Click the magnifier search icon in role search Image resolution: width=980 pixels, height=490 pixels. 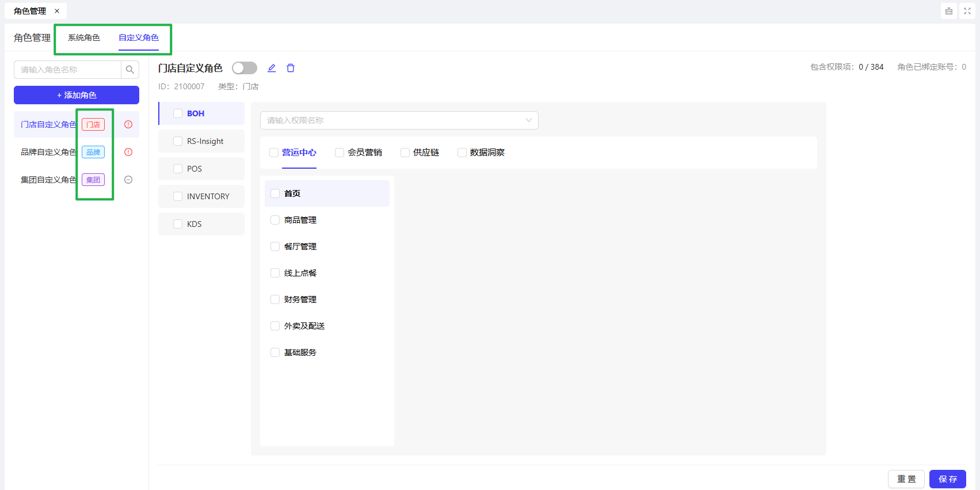pos(130,70)
